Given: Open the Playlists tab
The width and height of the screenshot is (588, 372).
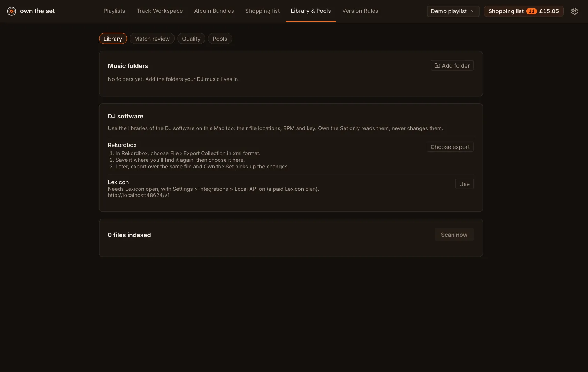Looking at the screenshot, I should click(114, 11).
